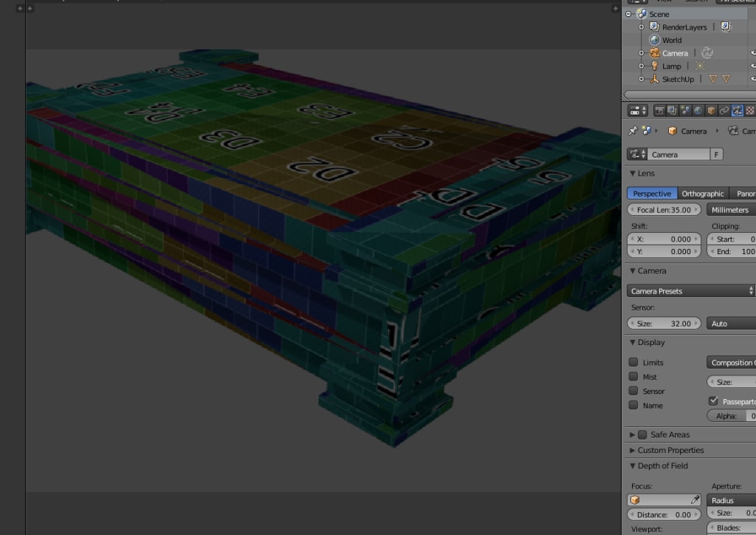Collapse the Depth of Field panel
Image resolution: width=756 pixels, height=535 pixels.
(x=633, y=466)
